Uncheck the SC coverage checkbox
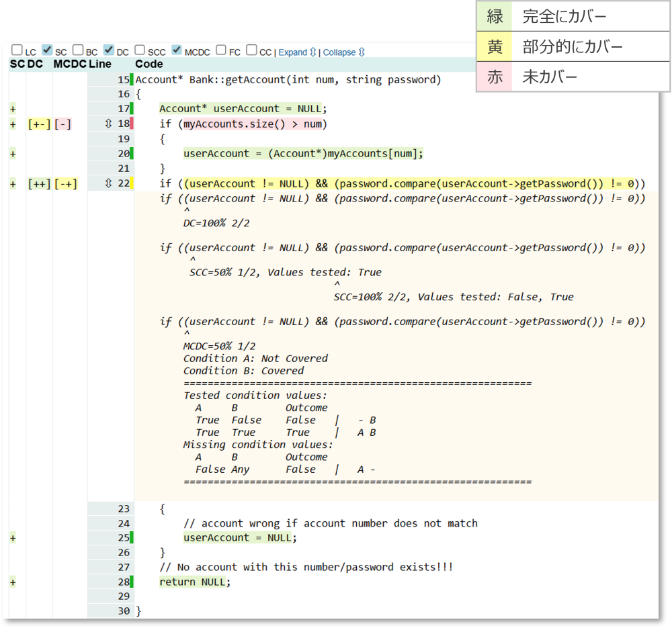 (x=47, y=50)
